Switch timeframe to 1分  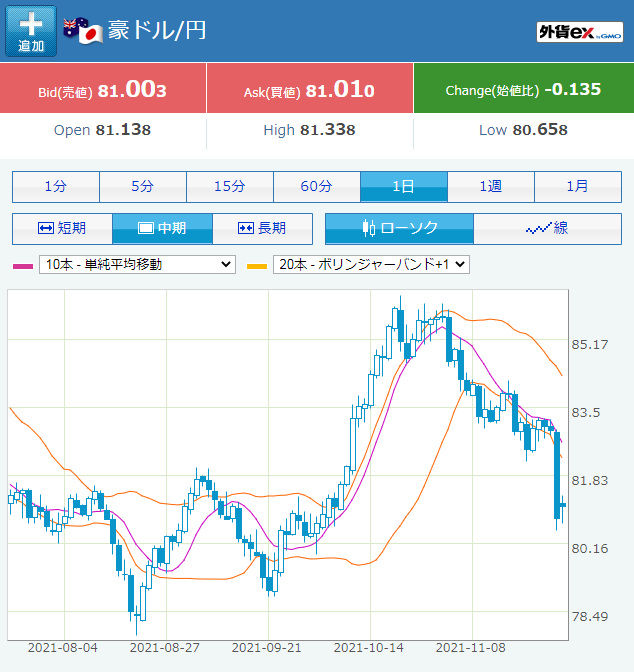pos(56,186)
